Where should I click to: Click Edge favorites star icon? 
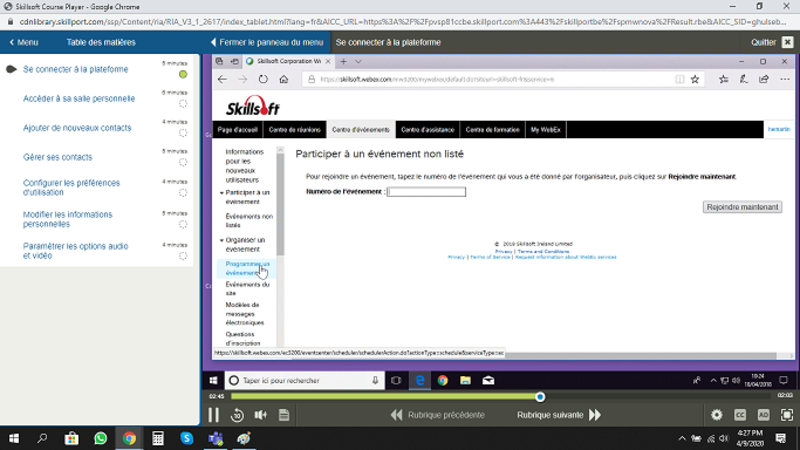click(695, 80)
